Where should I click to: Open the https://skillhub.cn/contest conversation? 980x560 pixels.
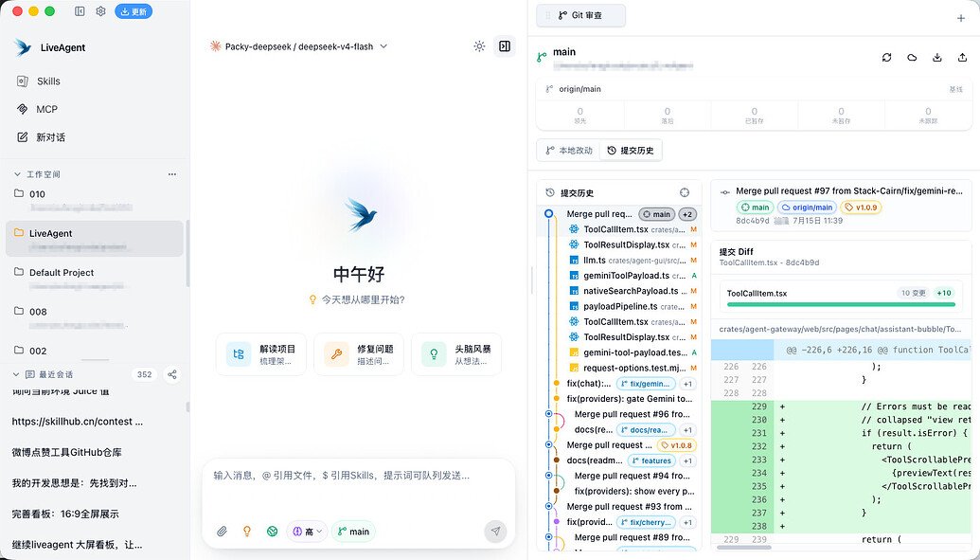point(78,422)
